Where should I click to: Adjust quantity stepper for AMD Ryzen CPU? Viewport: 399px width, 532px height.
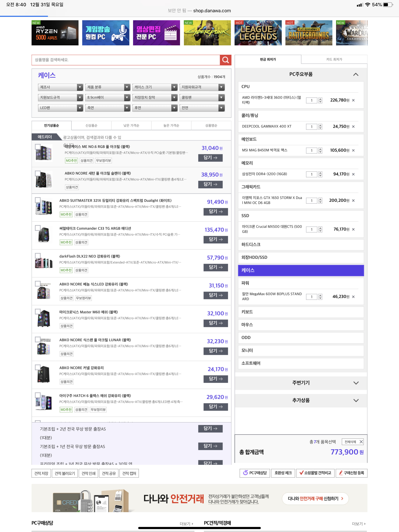click(x=320, y=100)
